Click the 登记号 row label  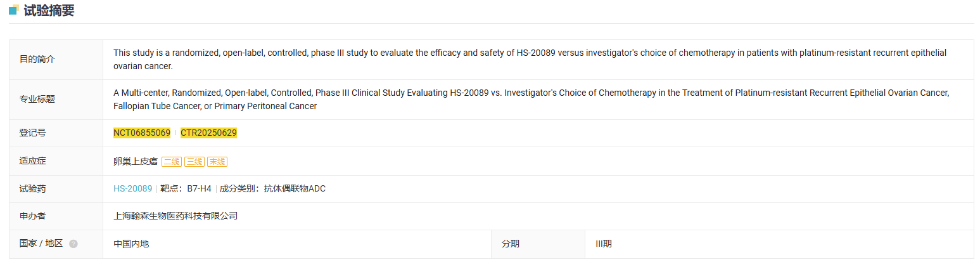click(x=33, y=133)
